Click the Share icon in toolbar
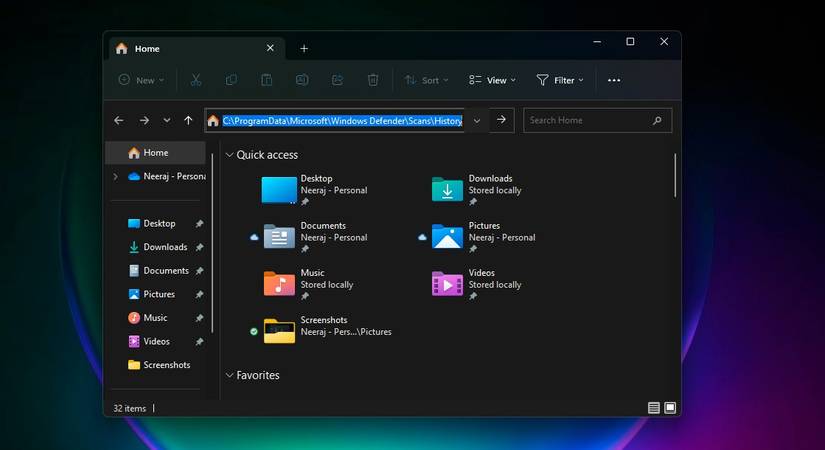 [x=337, y=80]
